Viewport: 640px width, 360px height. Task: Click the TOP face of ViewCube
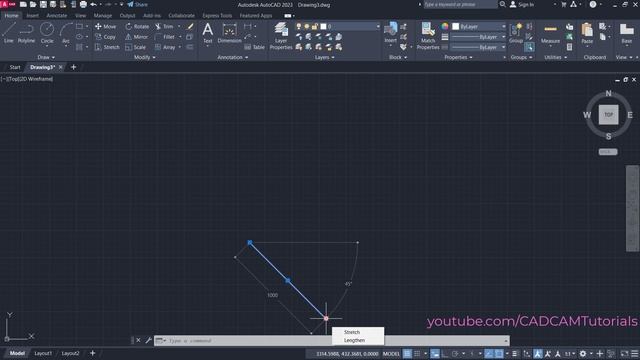tap(608, 115)
